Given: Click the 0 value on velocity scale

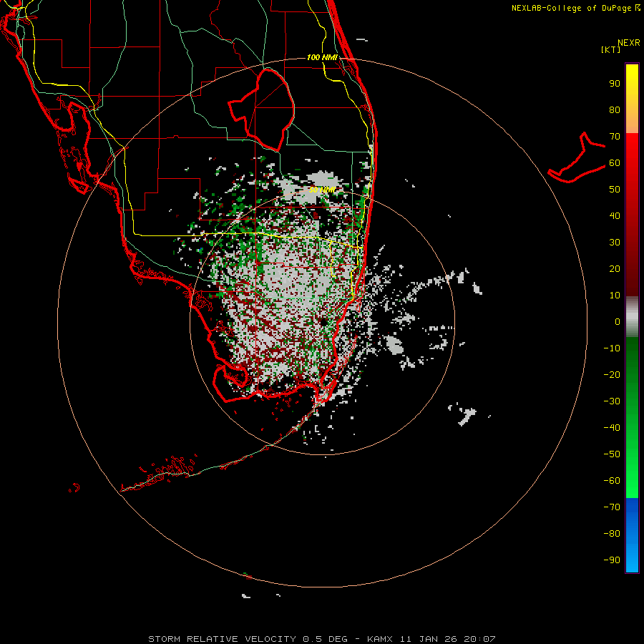Looking at the screenshot, I should (618, 322).
